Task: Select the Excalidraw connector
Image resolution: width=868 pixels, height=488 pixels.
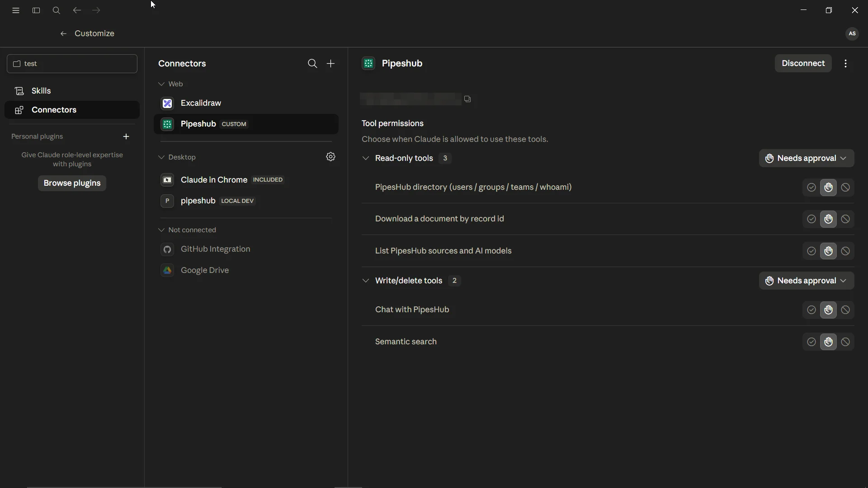Action: [246, 103]
